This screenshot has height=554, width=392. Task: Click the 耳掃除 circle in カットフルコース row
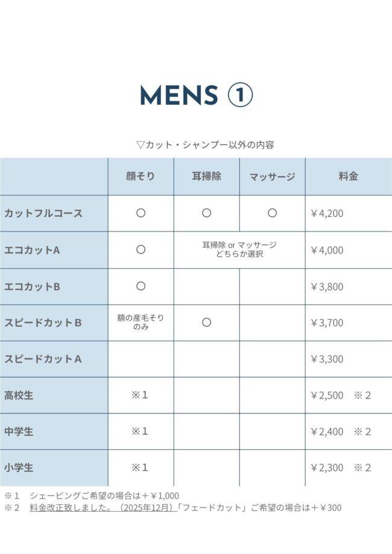tap(206, 213)
